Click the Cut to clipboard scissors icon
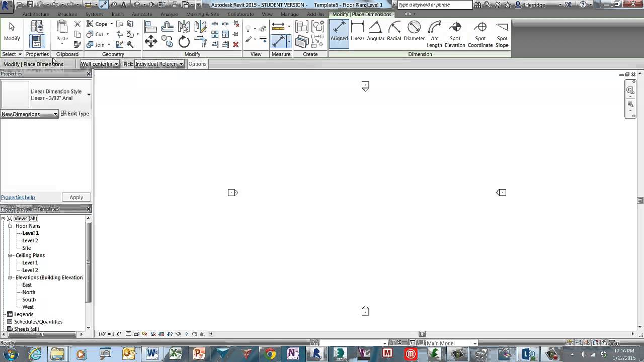The width and height of the screenshot is (644, 362). (77, 24)
